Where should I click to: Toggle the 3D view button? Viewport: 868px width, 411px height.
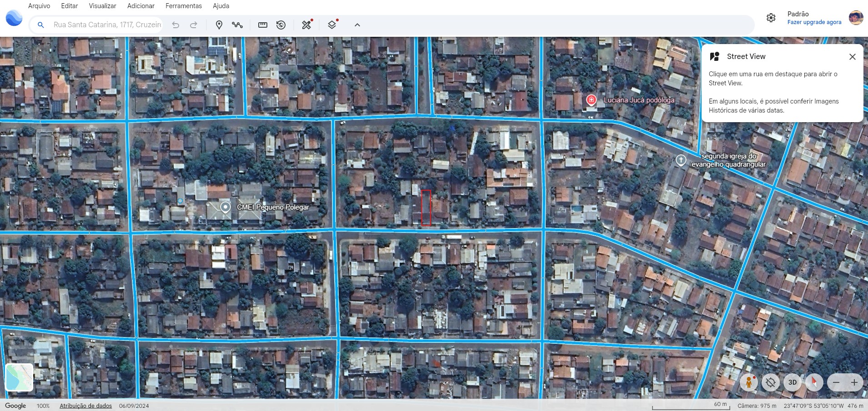[793, 382]
